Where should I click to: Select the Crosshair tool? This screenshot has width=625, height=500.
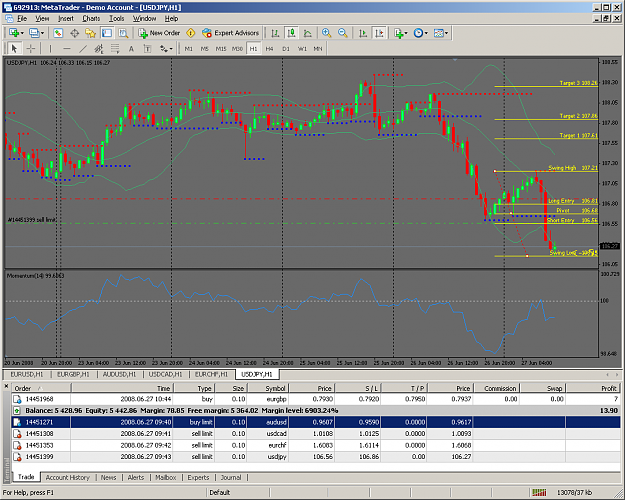pyautogui.click(x=31, y=49)
